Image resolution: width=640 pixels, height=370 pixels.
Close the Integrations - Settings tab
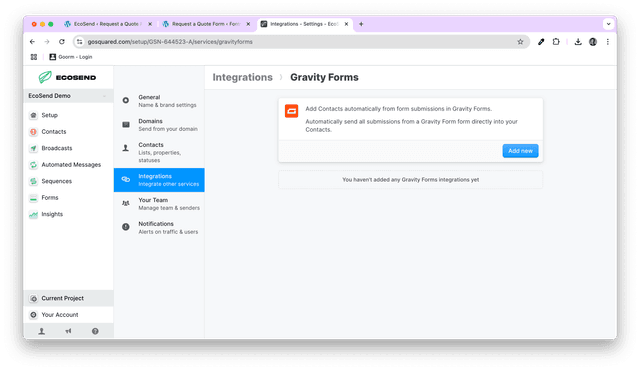346,24
